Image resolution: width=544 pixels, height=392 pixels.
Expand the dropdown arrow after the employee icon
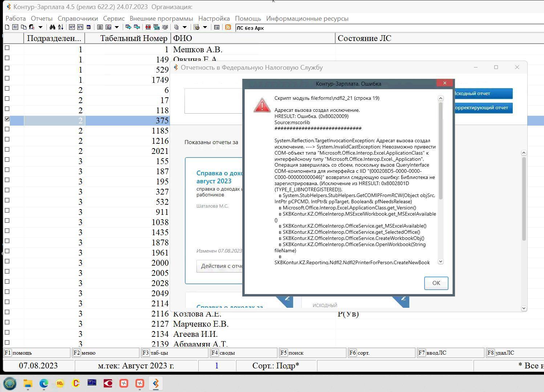coord(40,27)
